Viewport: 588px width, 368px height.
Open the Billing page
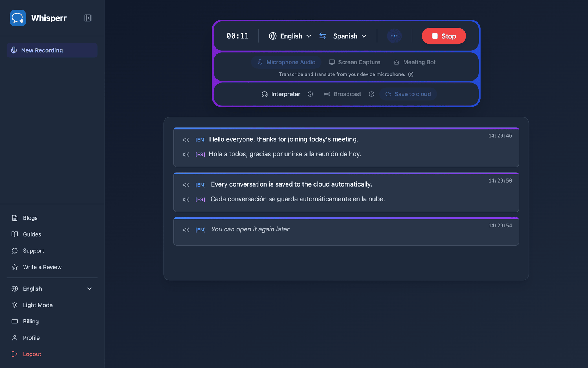(x=52, y=322)
